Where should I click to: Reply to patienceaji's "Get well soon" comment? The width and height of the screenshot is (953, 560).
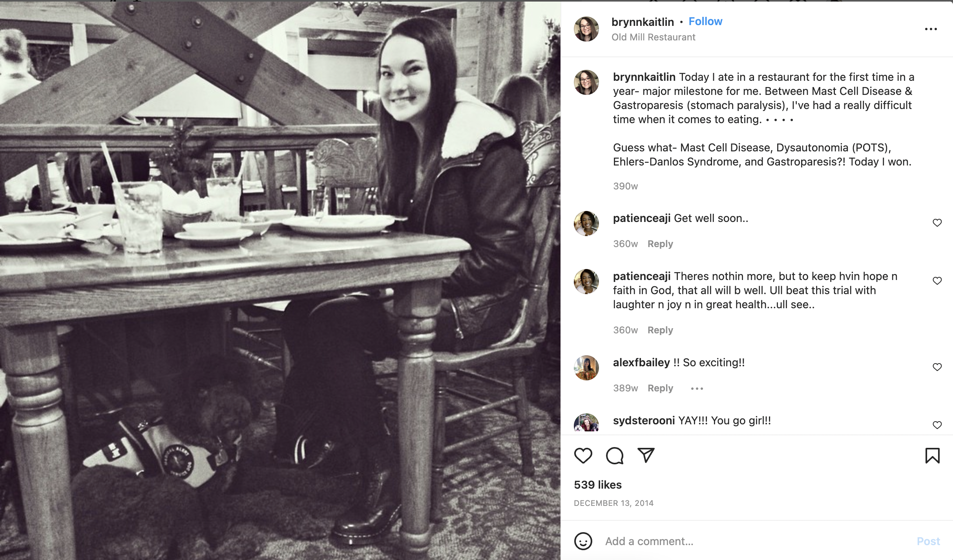click(x=660, y=244)
